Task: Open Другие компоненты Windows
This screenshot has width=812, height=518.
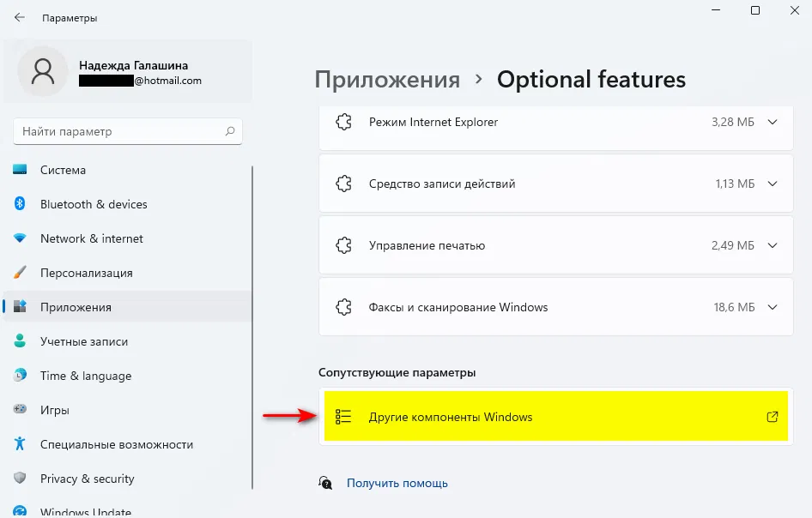Action: coord(451,417)
